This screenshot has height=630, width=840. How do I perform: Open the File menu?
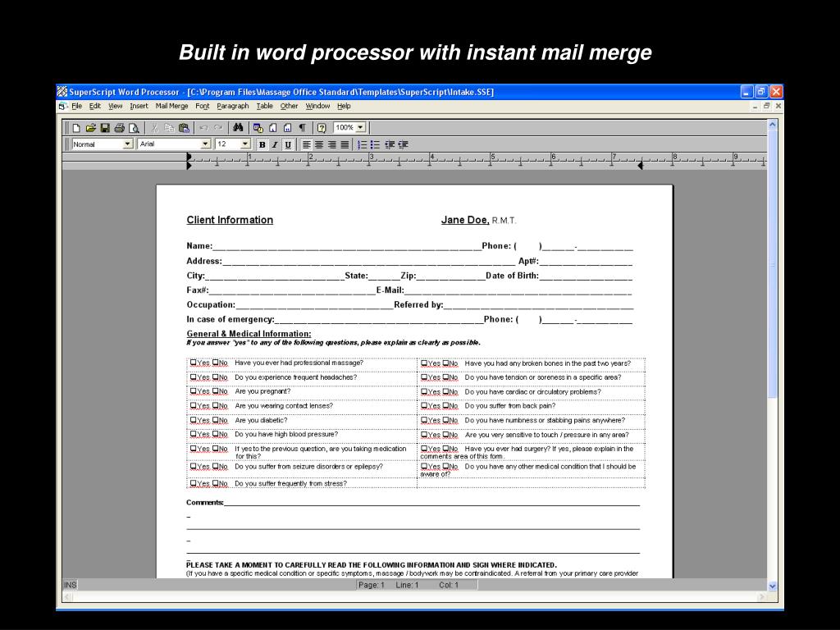tap(76, 106)
